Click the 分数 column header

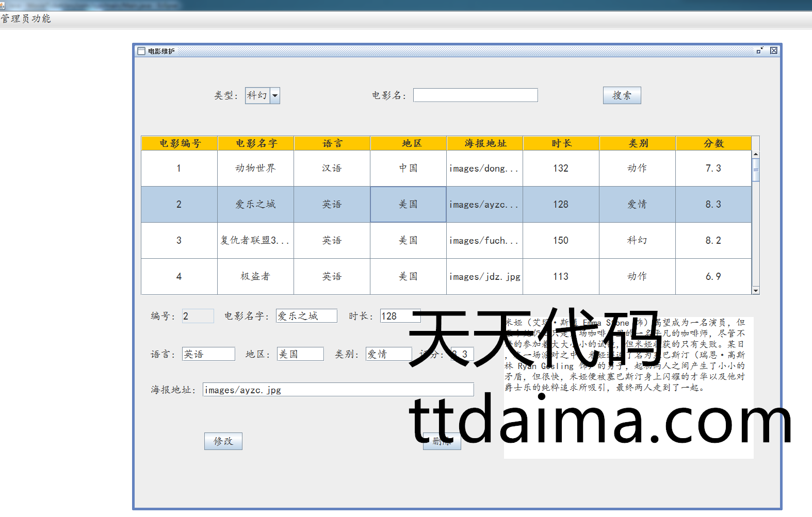pos(713,143)
